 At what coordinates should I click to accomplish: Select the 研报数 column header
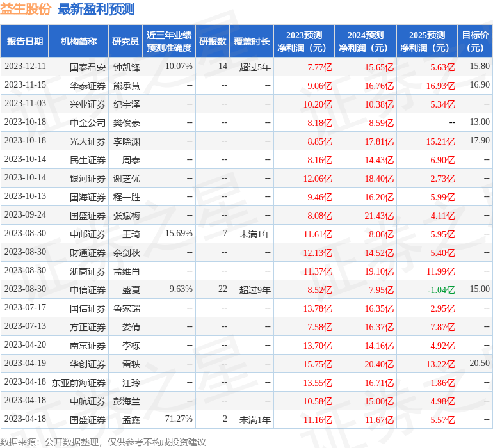coord(213,41)
